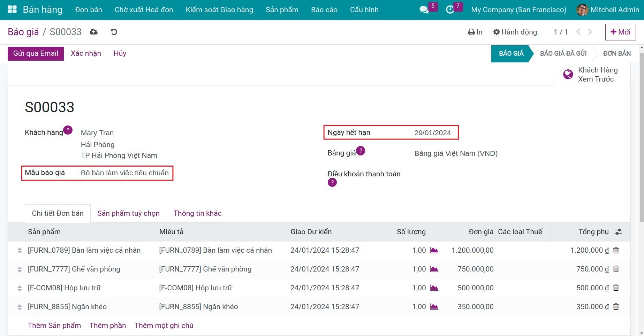Delete the Ghế văn phòng order line

616,269
